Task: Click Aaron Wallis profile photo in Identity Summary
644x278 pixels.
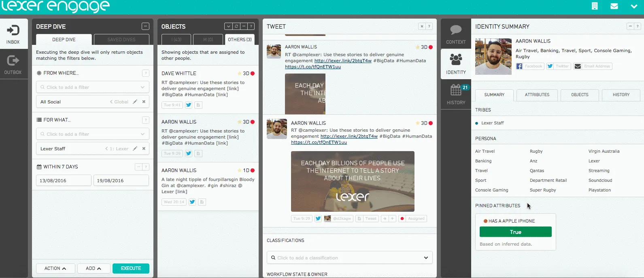Action: pyautogui.click(x=493, y=57)
